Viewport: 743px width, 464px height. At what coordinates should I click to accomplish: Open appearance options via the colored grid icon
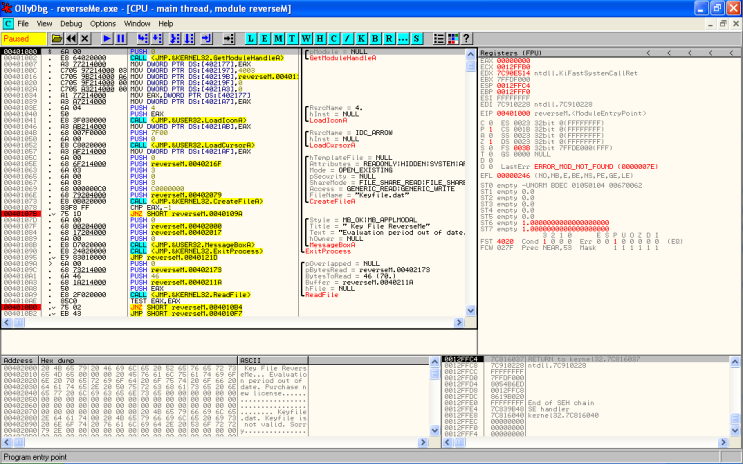point(453,39)
